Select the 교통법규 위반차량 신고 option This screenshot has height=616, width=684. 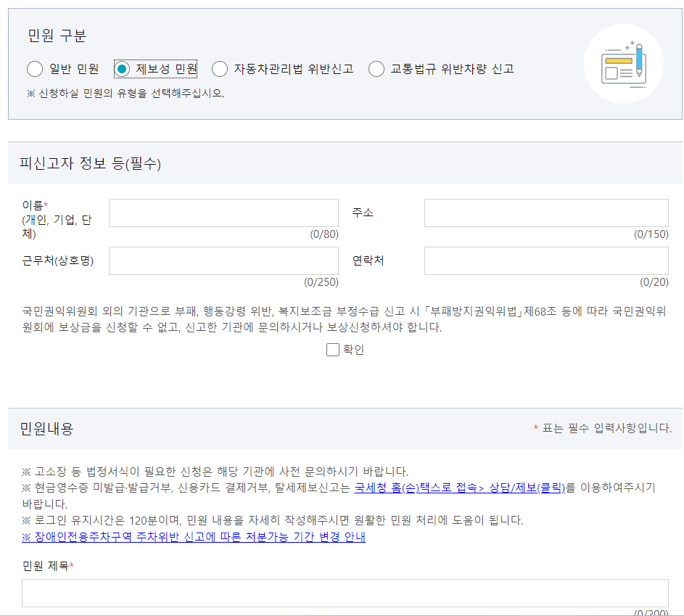[x=376, y=69]
